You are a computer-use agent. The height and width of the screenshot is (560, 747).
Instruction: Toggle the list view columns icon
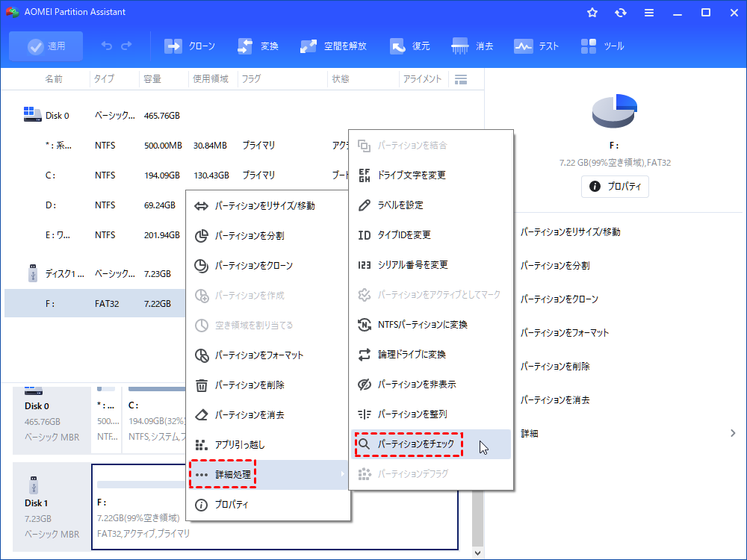click(461, 80)
